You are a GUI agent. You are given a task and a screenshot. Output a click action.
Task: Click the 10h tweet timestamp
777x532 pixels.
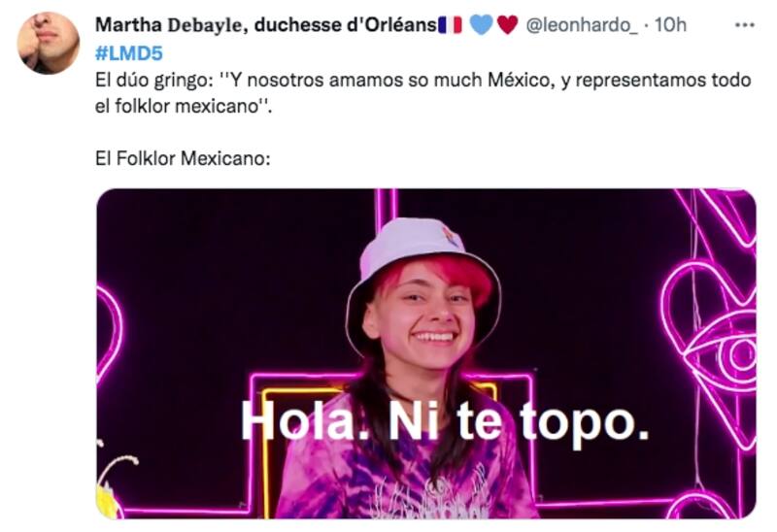tap(670, 25)
